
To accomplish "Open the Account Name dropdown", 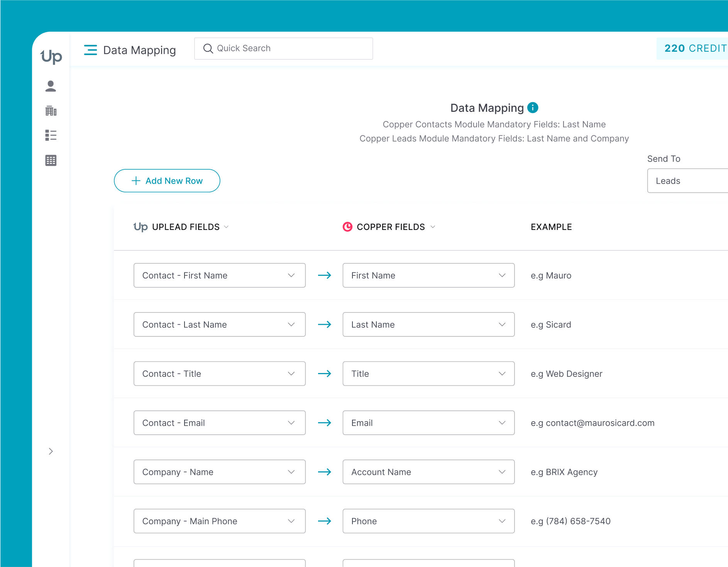I will [x=428, y=472].
